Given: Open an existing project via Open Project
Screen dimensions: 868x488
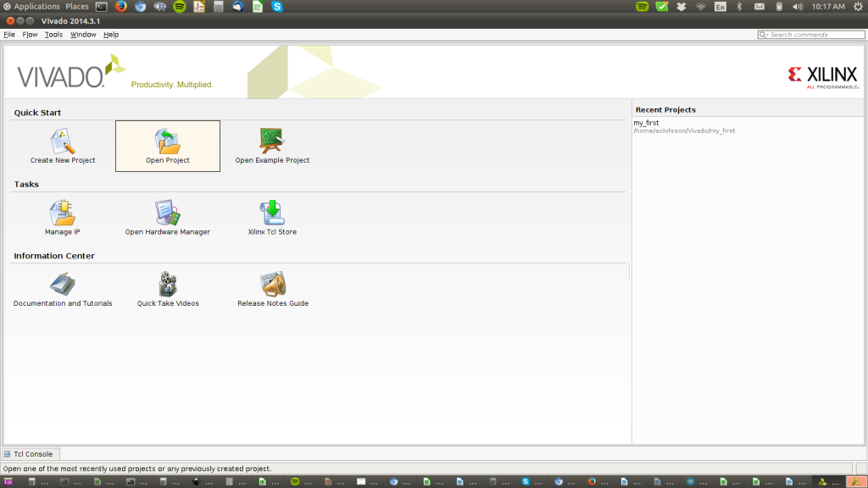Looking at the screenshot, I should pos(168,141).
